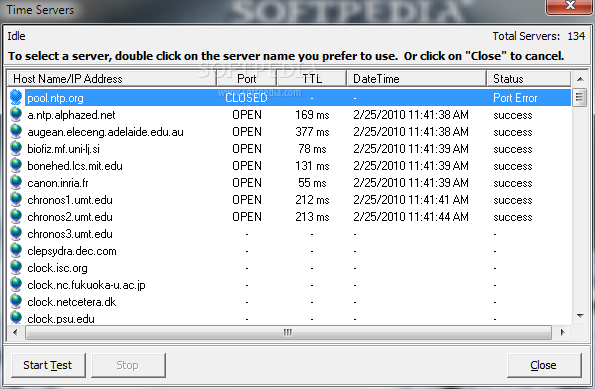Click the 169 ms TTL value
595x389 pixels.
[x=312, y=115]
